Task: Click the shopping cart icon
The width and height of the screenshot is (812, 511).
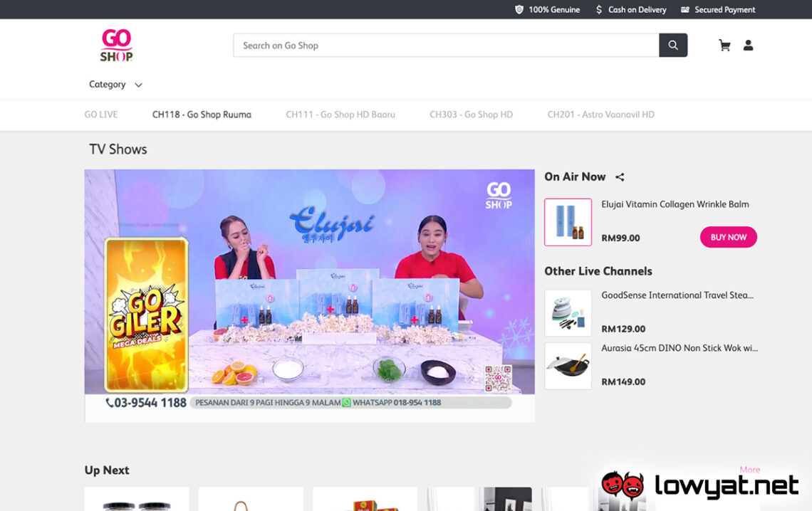Action: [724, 45]
